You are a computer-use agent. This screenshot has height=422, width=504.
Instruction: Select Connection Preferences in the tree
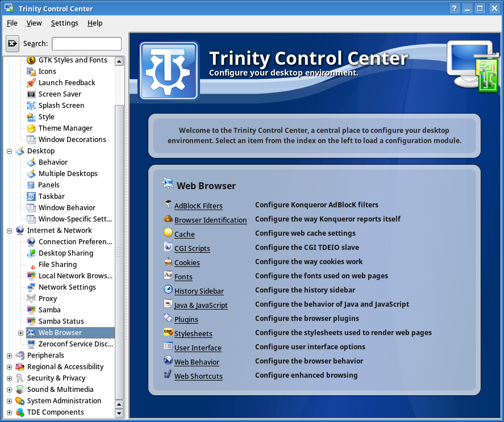tap(75, 242)
